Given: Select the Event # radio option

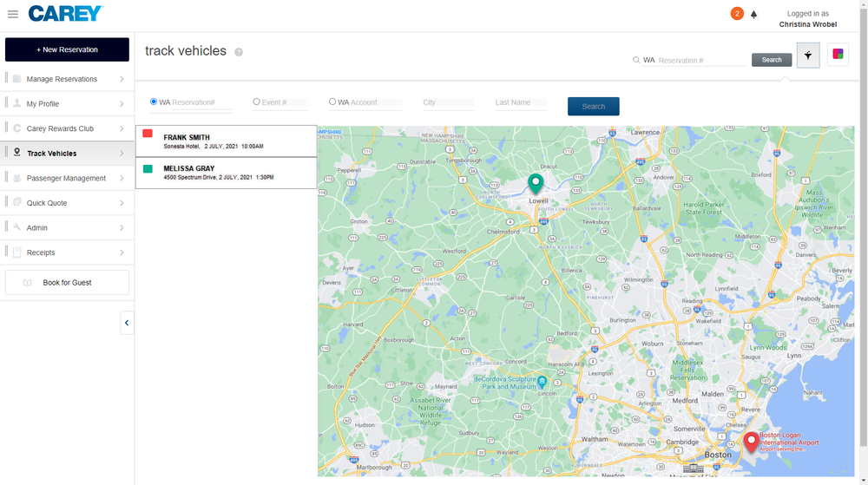Looking at the screenshot, I should (x=256, y=102).
